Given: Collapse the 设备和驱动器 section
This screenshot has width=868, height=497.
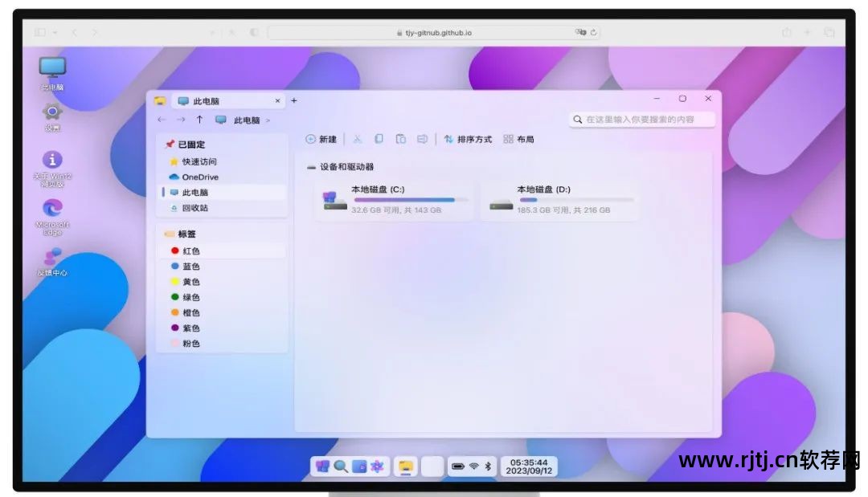Looking at the screenshot, I should point(310,166).
